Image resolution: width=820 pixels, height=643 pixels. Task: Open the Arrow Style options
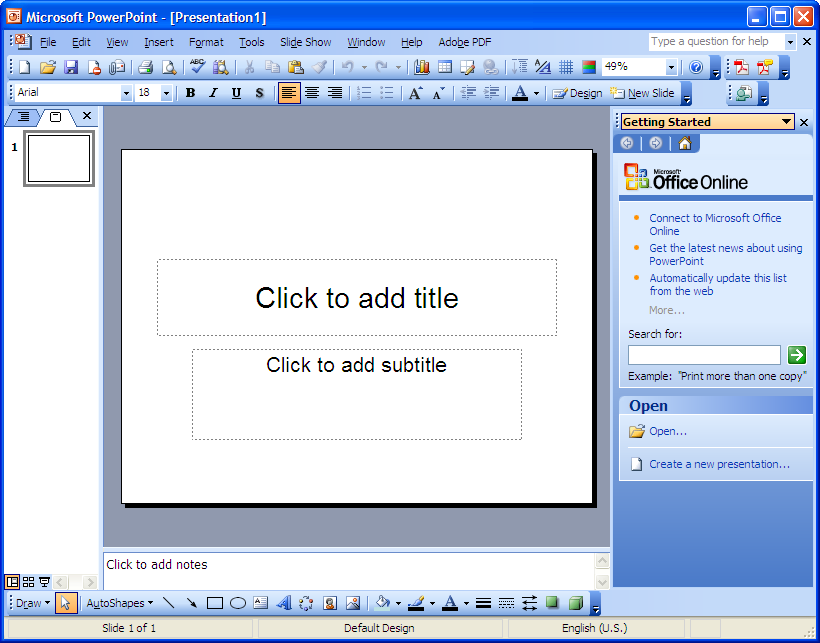point(529,603)
